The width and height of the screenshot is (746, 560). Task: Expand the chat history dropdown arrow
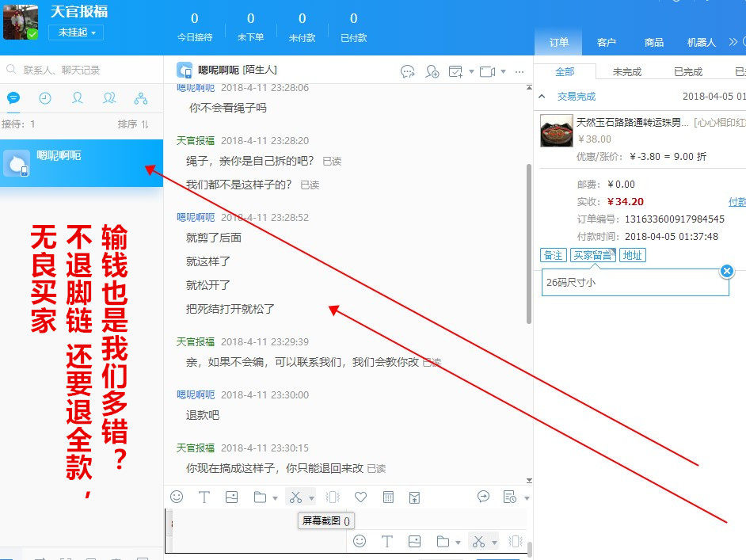pos(527,498)
